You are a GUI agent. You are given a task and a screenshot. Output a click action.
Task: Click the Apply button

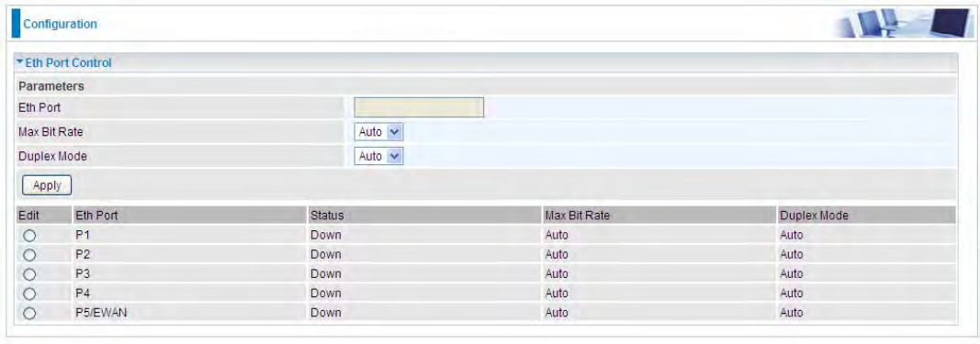click(47, 185)
